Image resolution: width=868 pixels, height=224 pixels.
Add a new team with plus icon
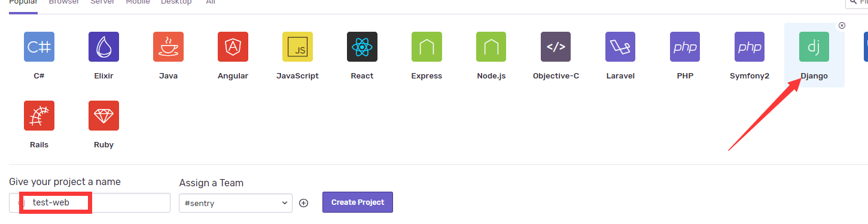[x=303, y=203]
